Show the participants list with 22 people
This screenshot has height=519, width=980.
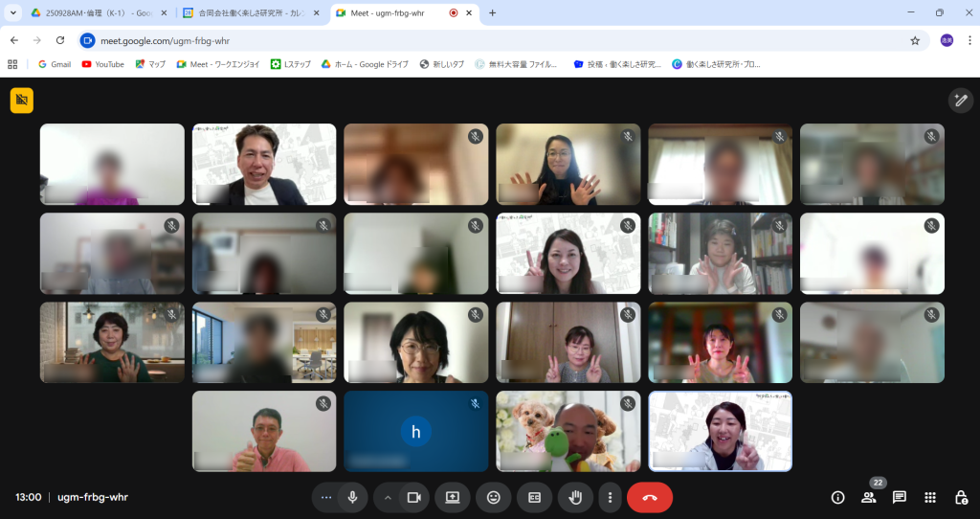[869, 497]
